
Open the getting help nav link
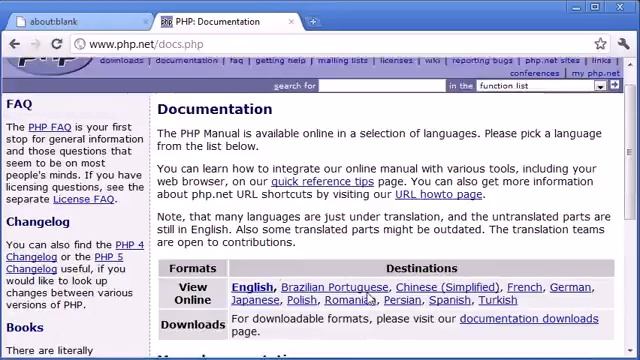click(x=280, y=60)
